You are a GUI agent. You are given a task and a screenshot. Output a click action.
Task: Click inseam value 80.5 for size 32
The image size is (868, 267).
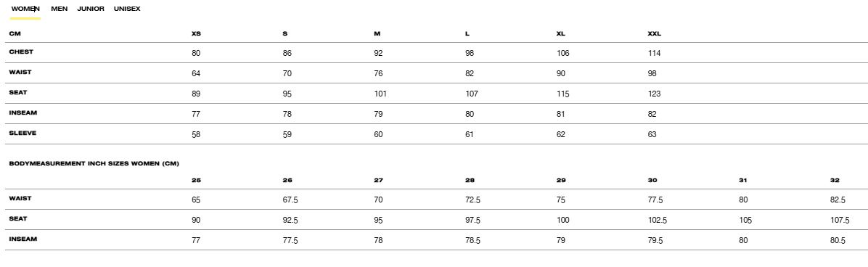(x=838, y=240)
